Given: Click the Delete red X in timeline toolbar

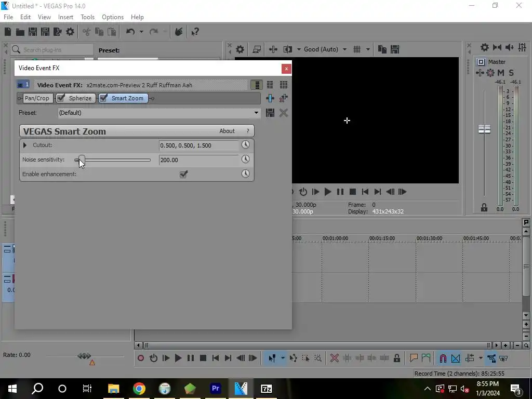Looking at the screenshot, I should click(x=335, y=358).
